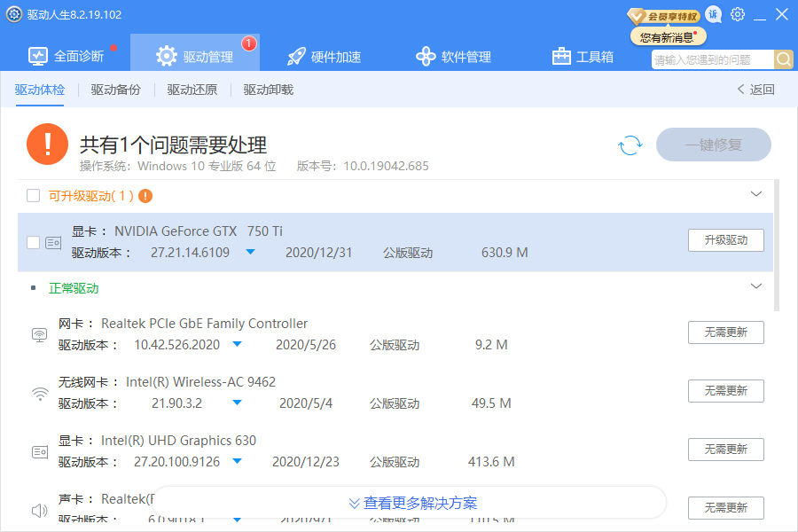Click the orange warning icon beside 可升级驱动

(x=145, y=196)
